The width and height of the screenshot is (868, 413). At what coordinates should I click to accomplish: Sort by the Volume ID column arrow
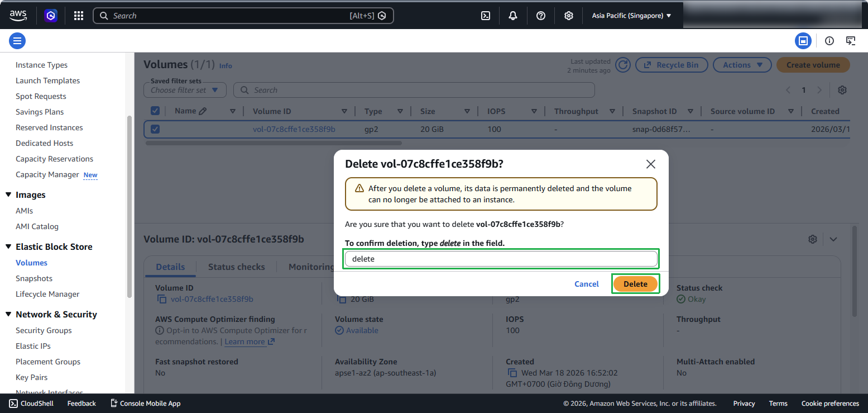point(344,111)
